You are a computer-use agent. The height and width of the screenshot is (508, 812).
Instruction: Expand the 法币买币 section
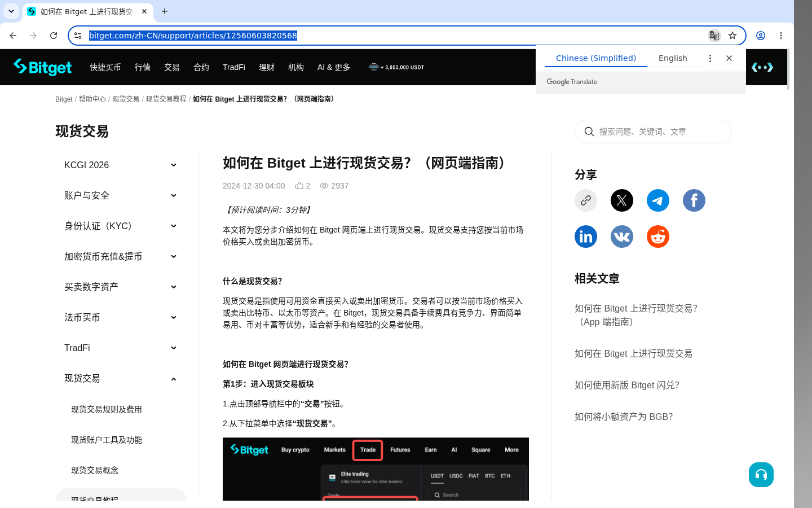pos(121,317)
